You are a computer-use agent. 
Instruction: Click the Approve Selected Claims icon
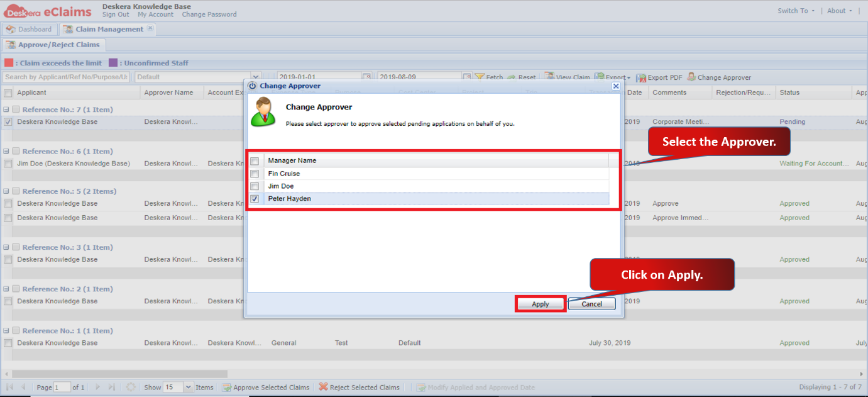coord(227,388)
